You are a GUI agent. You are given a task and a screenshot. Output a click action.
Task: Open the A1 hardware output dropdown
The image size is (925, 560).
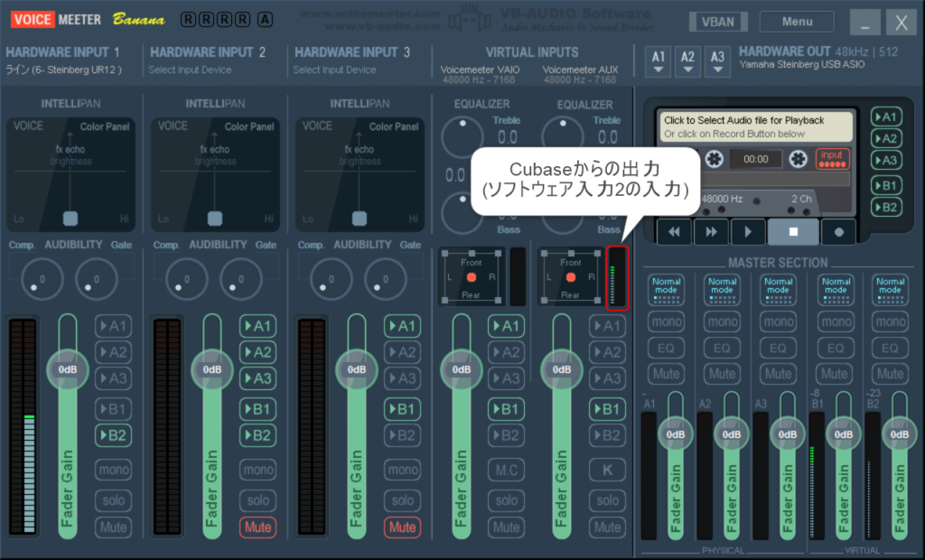point(659,61)
